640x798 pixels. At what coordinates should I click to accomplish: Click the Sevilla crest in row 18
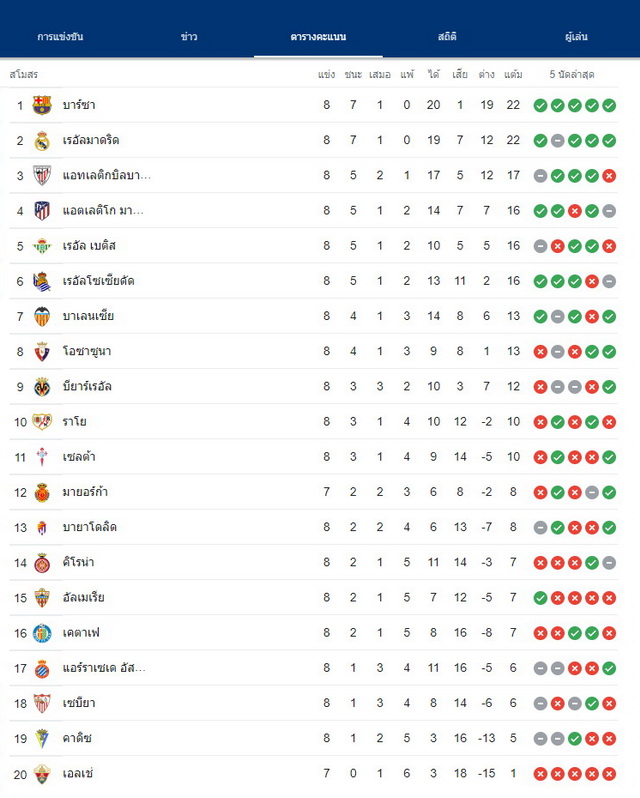click(x=42, y=703)
